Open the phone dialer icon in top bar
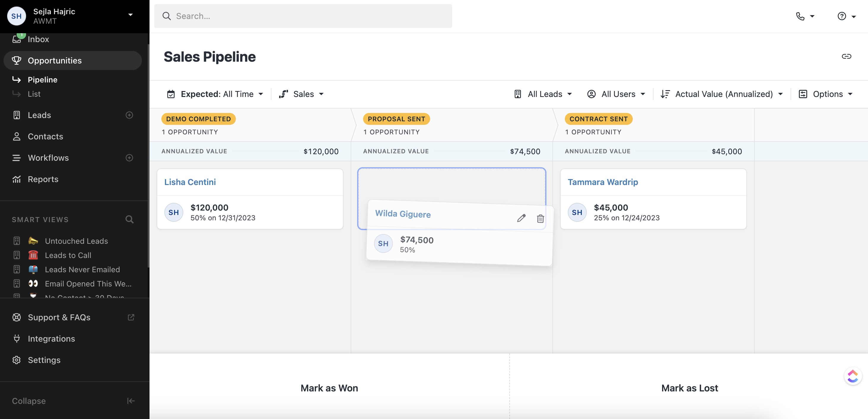Screen dimensions: 868x419 (801, 16)
